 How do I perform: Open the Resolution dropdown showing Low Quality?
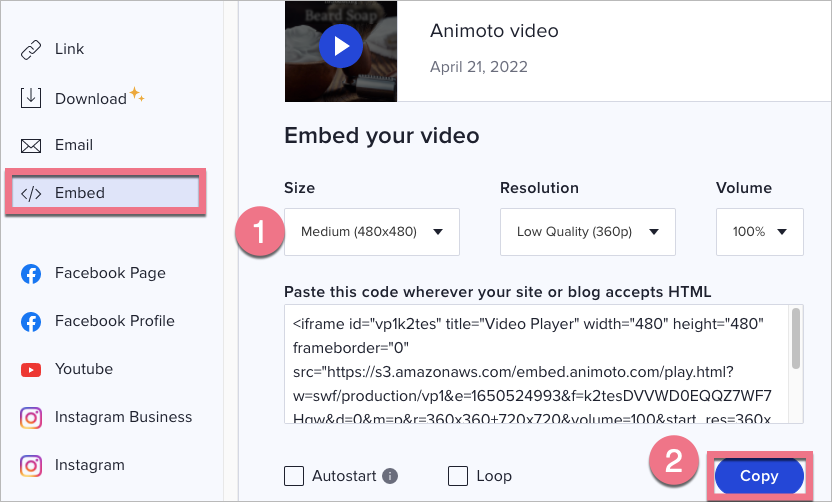587,232
